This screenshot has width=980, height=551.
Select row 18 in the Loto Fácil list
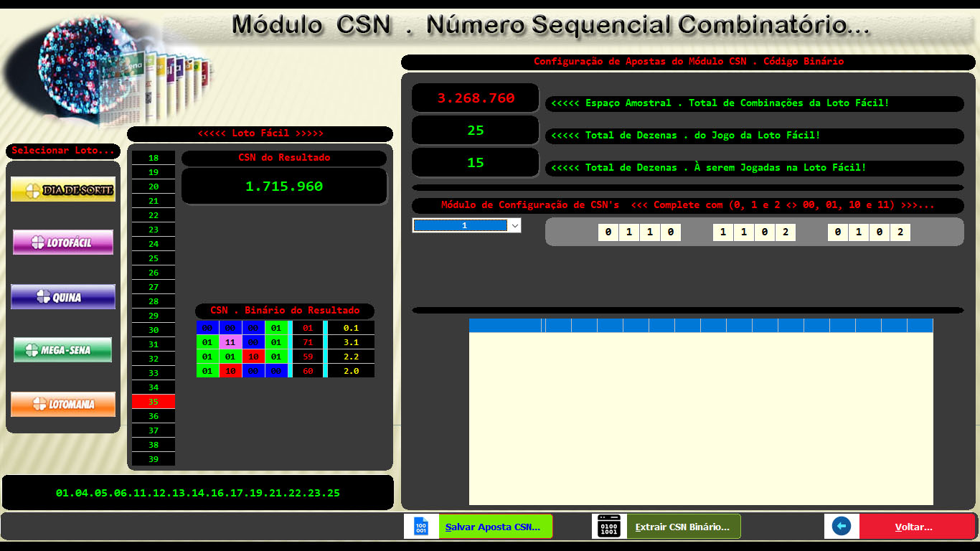click(154, 158)
